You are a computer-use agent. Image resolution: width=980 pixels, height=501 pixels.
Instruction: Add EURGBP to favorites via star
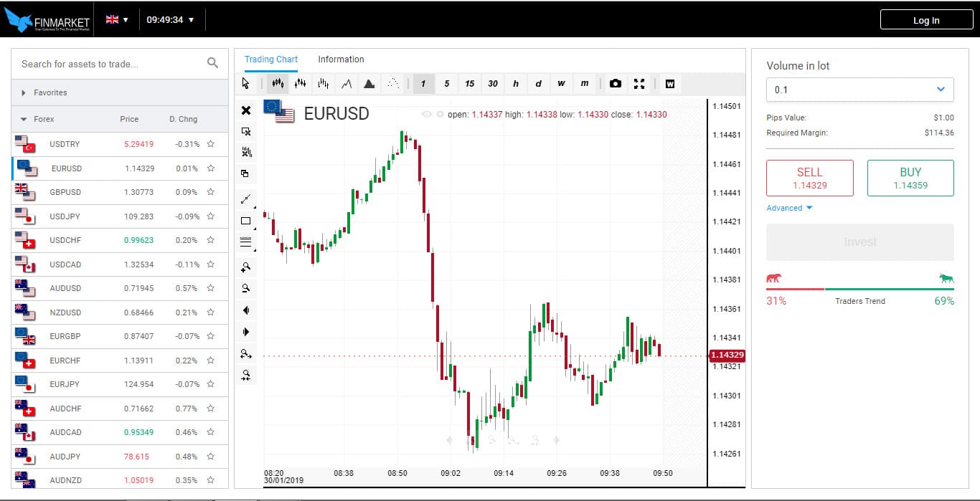click(211, 336)
